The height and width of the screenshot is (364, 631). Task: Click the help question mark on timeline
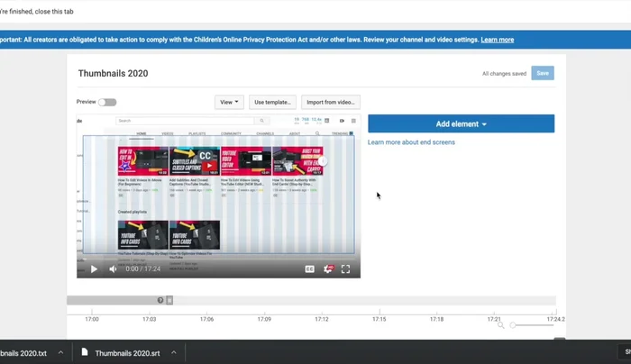coord(160,300)
